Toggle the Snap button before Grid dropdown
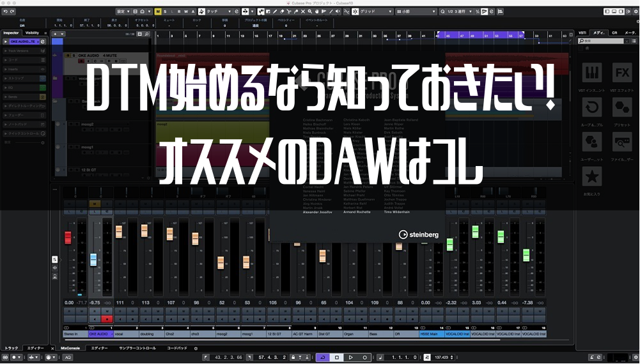This screenshot has height=364, width=640. 355,12
